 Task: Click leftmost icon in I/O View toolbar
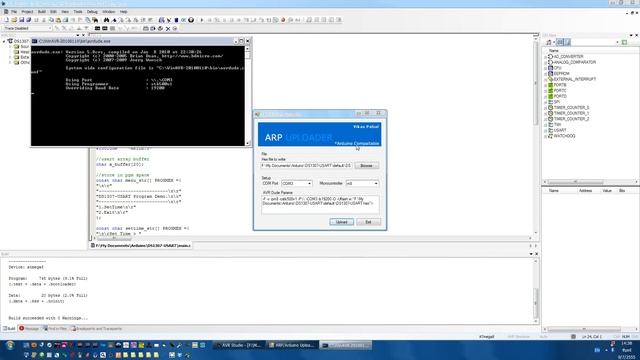(549, 42)
